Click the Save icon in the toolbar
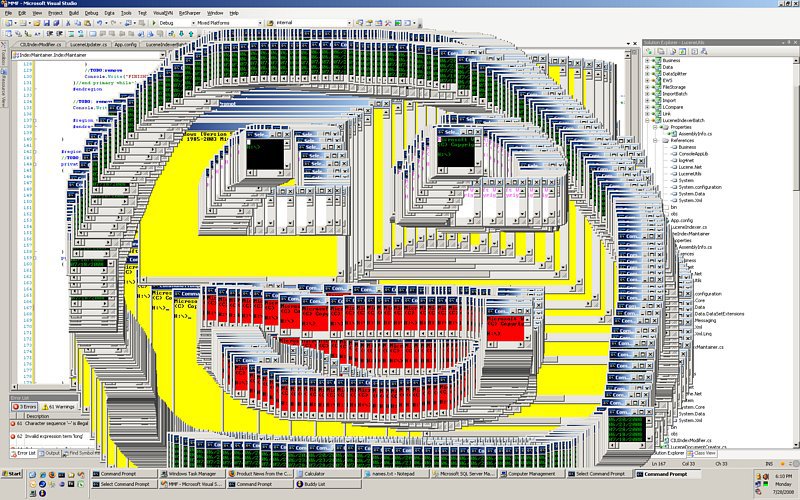Viewport: 800px width, 500px height. [46, 23]
